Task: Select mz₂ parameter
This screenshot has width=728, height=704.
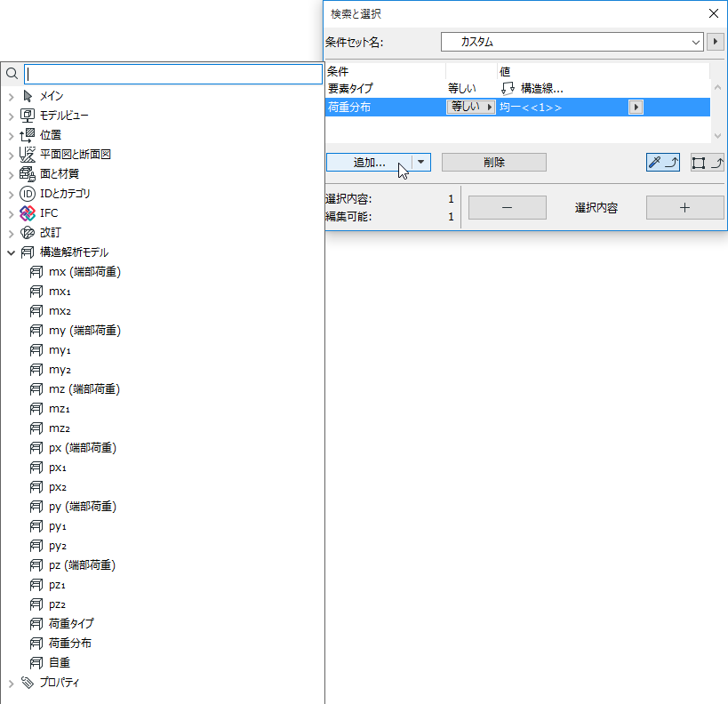Action: (60, 428)
